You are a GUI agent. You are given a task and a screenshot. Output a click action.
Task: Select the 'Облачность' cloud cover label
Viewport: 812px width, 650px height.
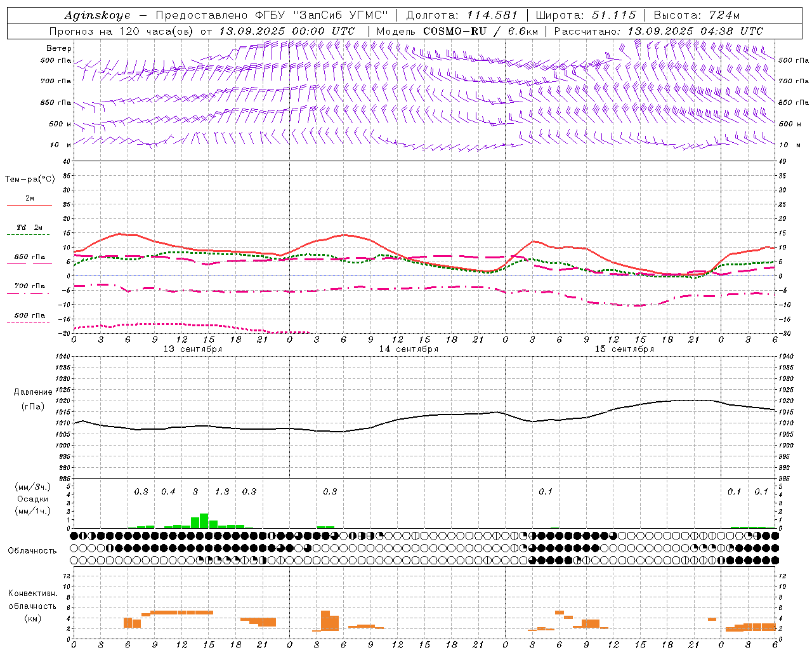pyautogui.click(x=32, y=551)
